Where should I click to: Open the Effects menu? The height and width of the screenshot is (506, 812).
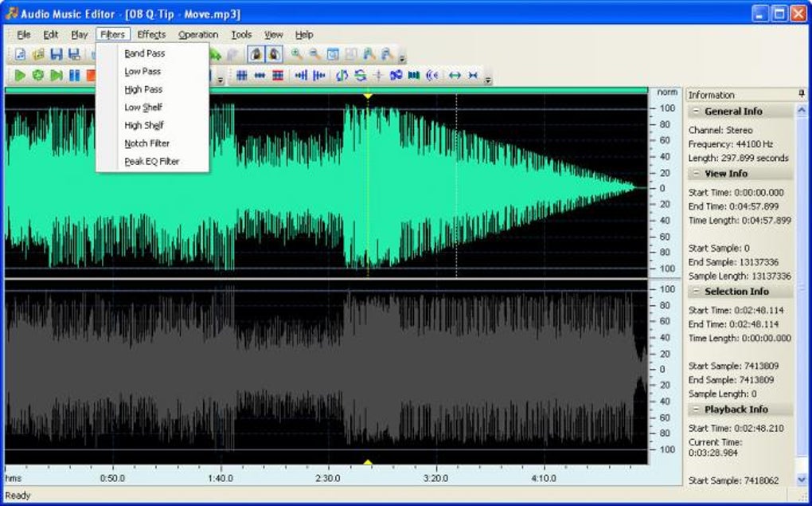(151, 34)
